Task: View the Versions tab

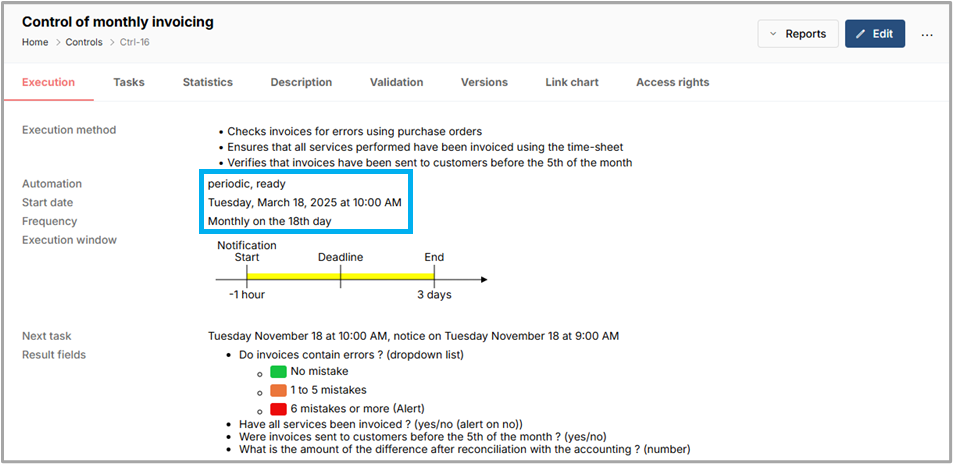Action: click(484, 82)
